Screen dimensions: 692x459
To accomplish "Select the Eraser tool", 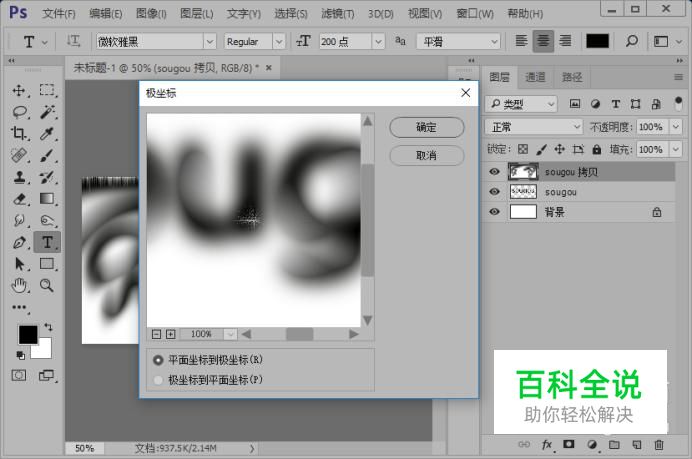I will (x=19, y=199).
